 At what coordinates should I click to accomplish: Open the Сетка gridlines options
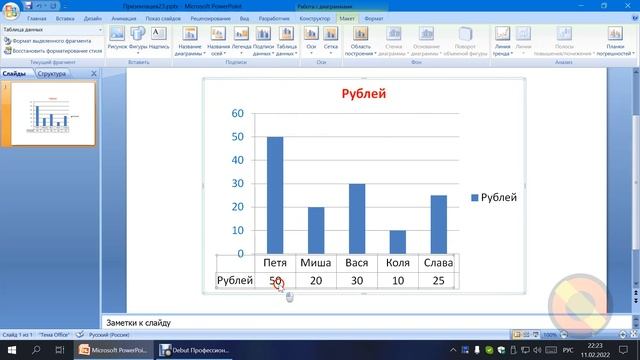coord(331,41)
